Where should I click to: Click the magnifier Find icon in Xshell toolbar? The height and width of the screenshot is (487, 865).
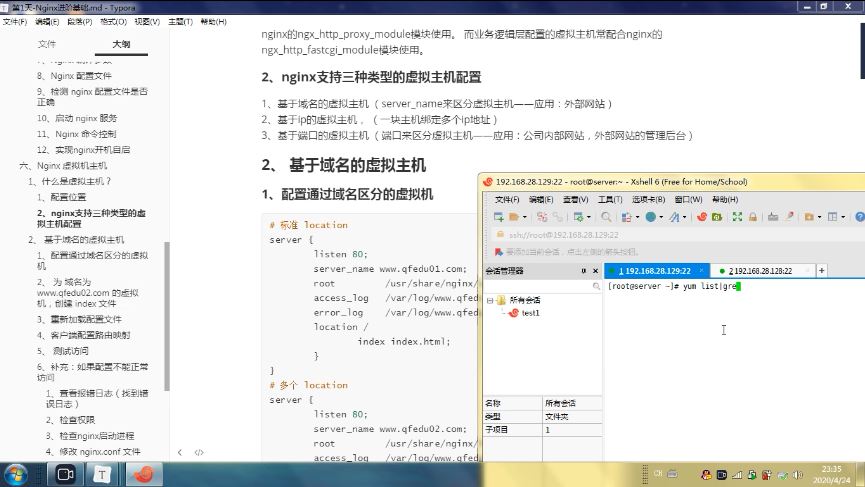605,217
